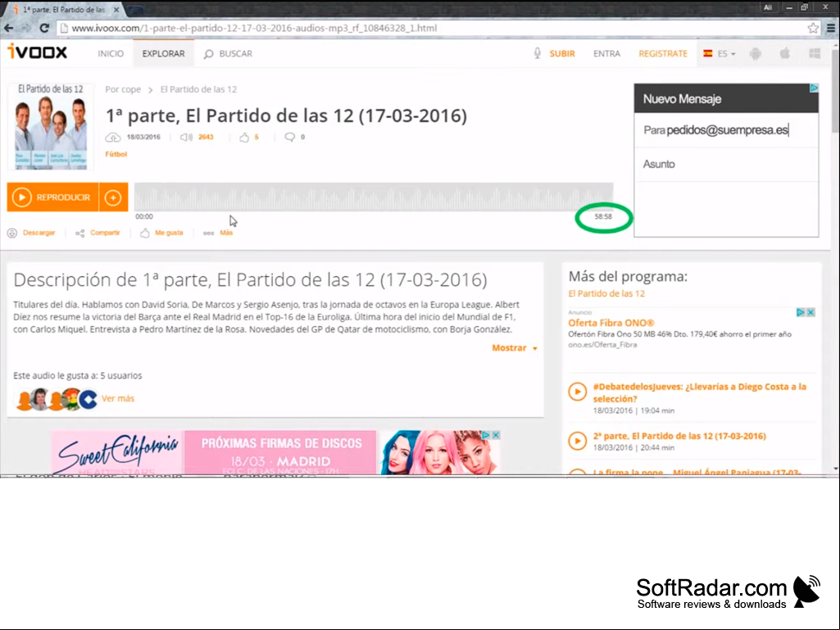This screenshot has width=840, height=630.
Task: Click AdChoices icon on Nuevo Mensaje ad
Action: 814,88
